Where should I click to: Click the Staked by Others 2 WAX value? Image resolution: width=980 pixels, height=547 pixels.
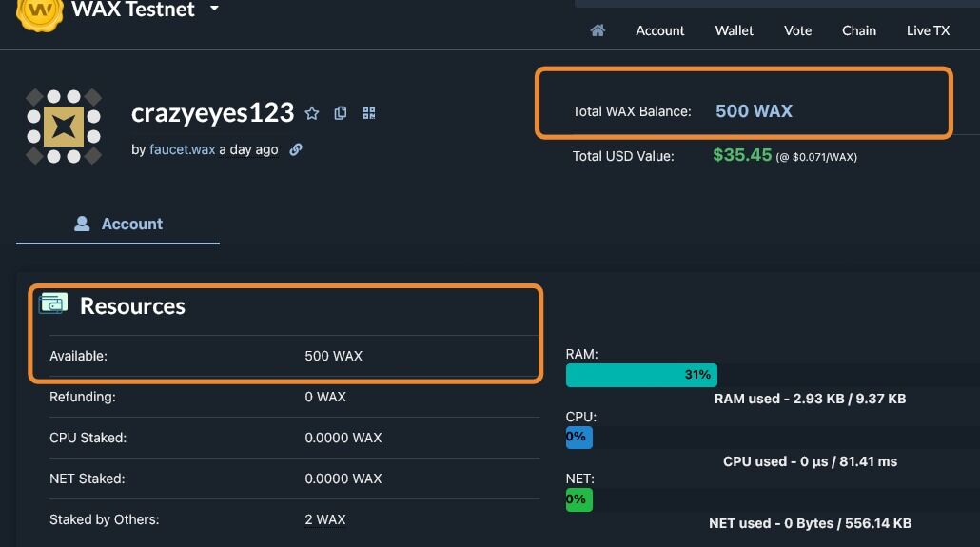(325, 519)
